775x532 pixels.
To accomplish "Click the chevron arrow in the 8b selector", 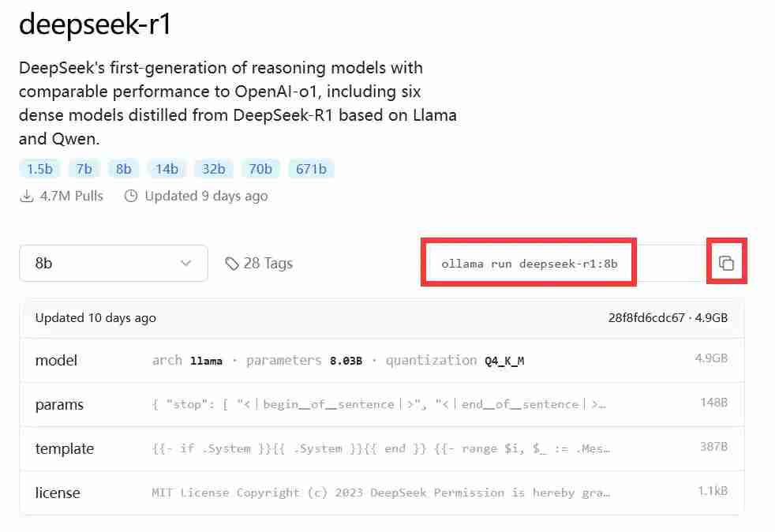I will tap(186, 264).
